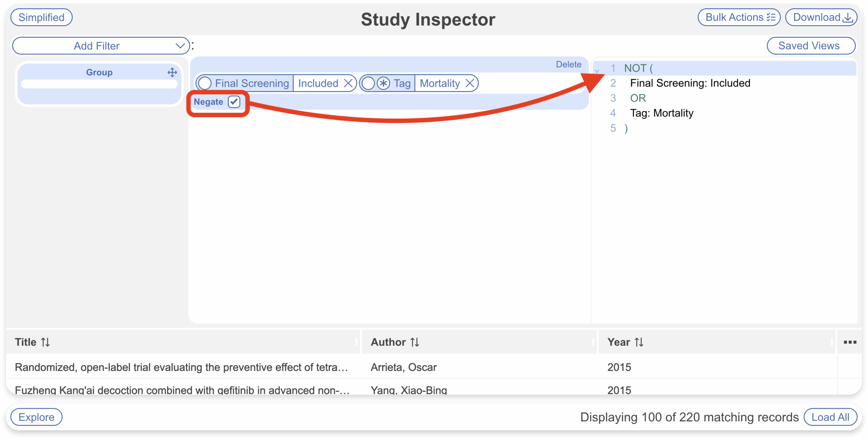868x438 pixels.
Task: Click the Group move handle icon
Action: (x=172, y=72)
